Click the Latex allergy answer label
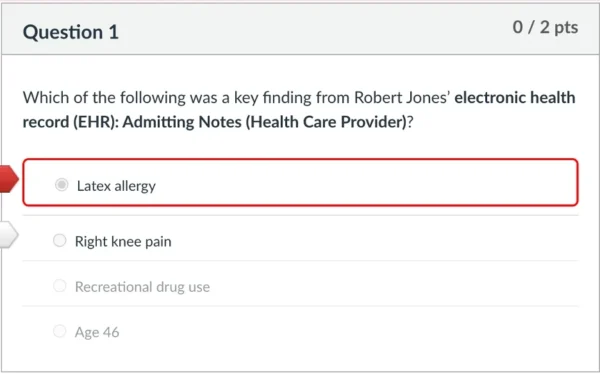Viewport: 600px width, 374px height. click(x=116, y=186)
